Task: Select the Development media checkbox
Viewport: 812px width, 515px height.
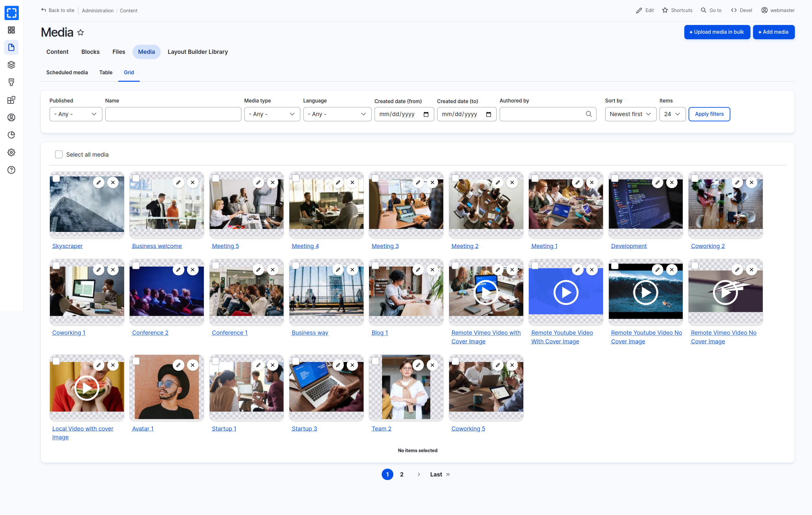Action: [x=615, y=178]
